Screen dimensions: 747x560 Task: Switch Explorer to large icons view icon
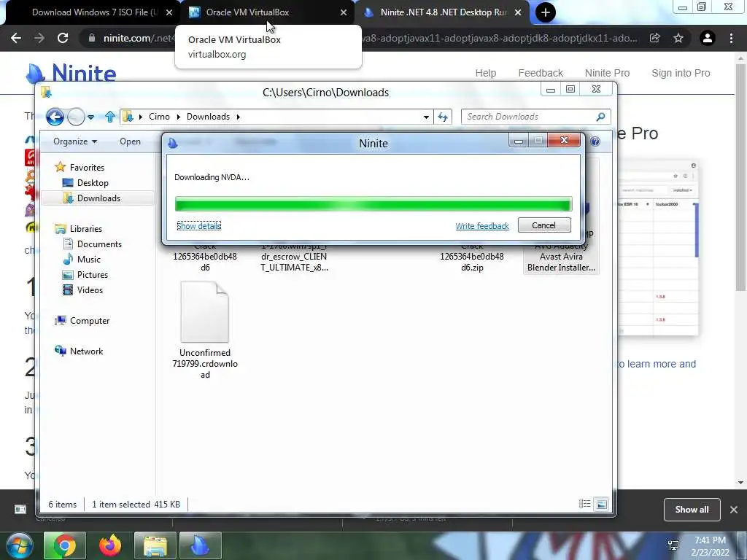click(x=602, y=504)
